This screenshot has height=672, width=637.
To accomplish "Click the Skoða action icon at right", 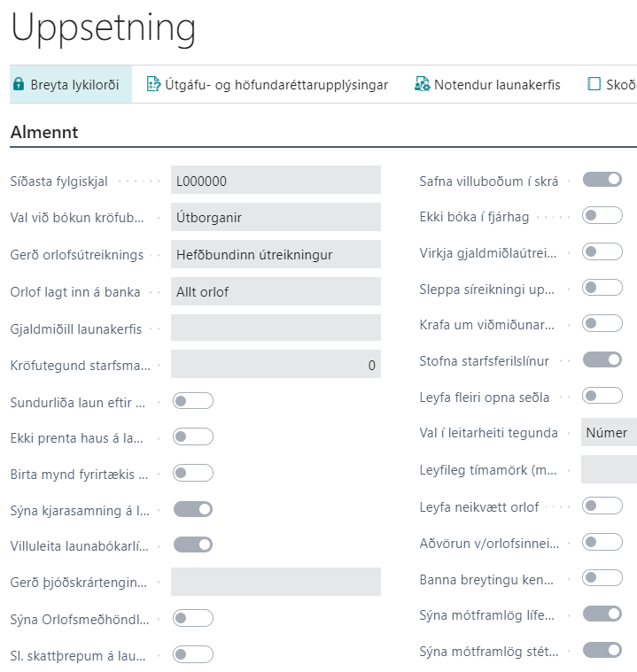I will click(x=594, y=85).
